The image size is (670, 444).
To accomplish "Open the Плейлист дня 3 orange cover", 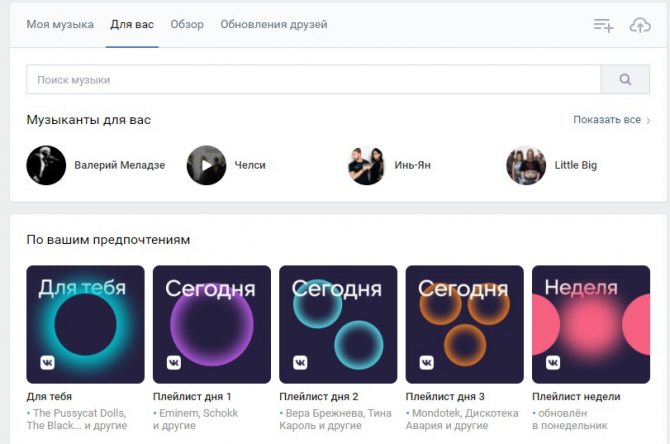I will (464, 324).
